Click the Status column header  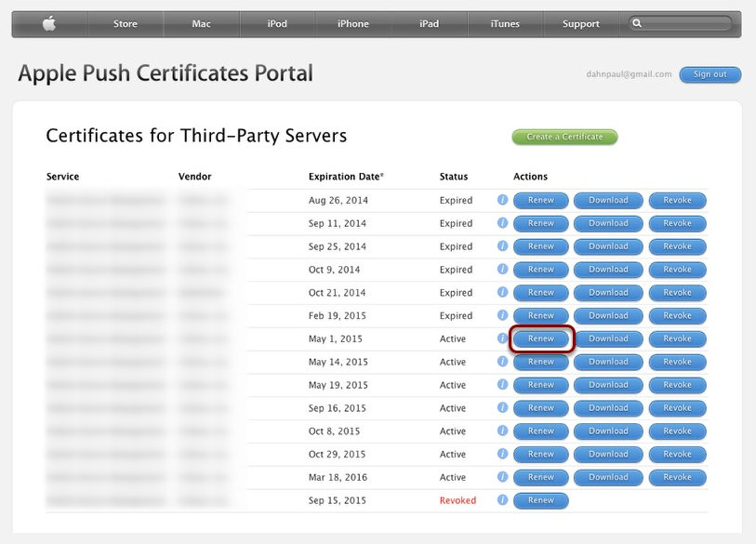click(454, 177)
